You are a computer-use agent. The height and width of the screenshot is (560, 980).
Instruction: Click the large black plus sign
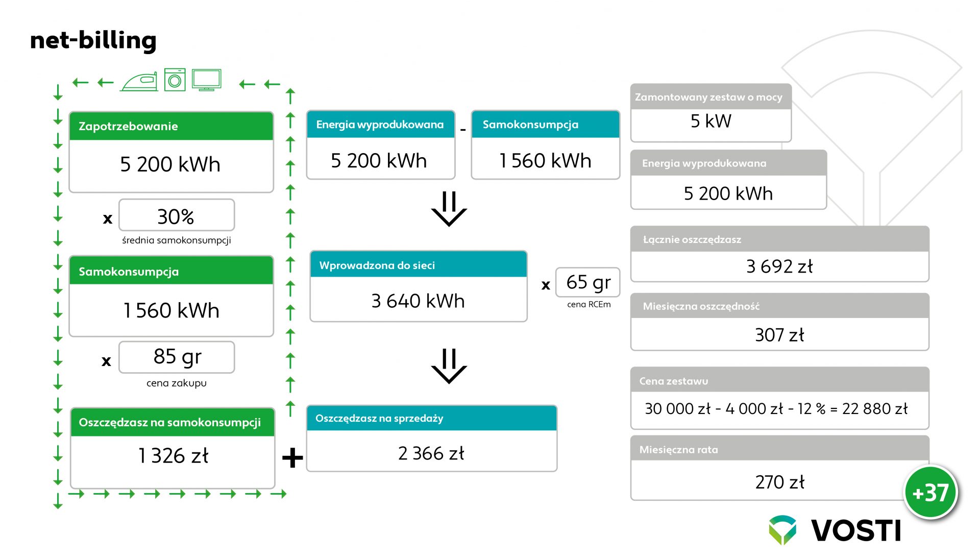tap(292, 457)
